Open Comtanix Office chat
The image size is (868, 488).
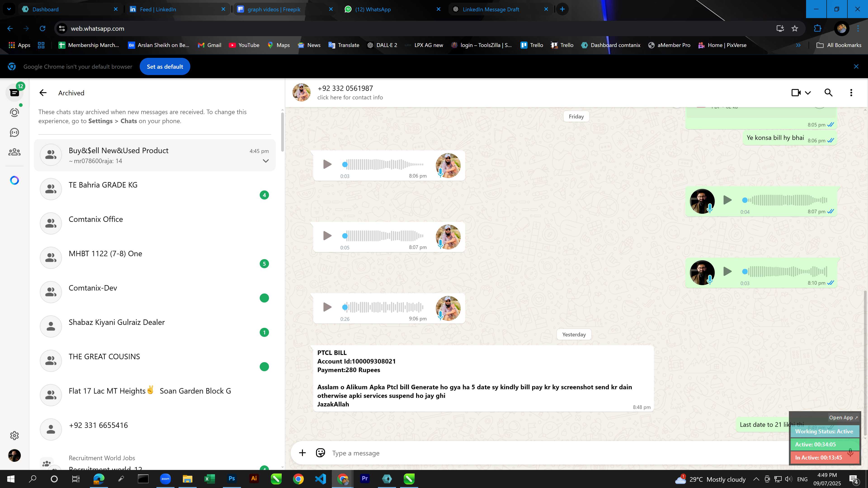(155, 224)
